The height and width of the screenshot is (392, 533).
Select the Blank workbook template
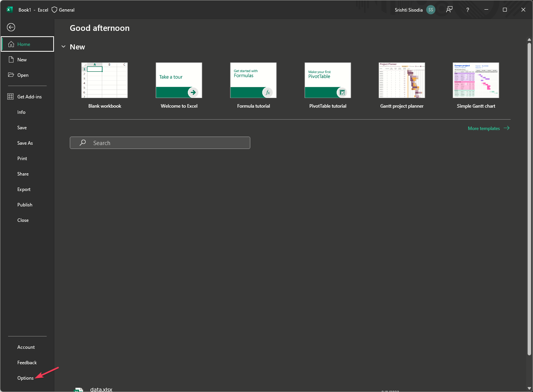[x=104, y=80]
